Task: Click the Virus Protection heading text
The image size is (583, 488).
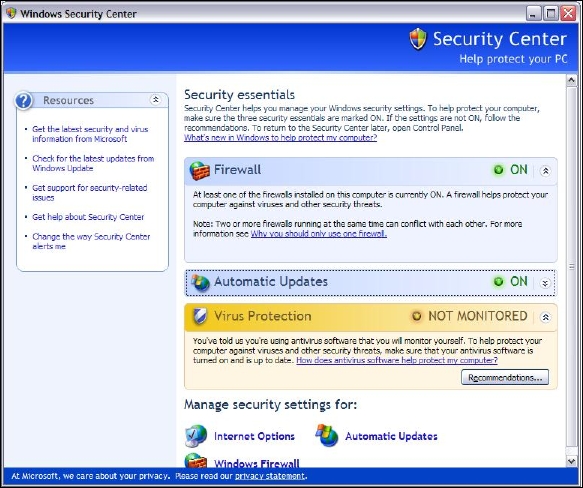Action: 262,316
